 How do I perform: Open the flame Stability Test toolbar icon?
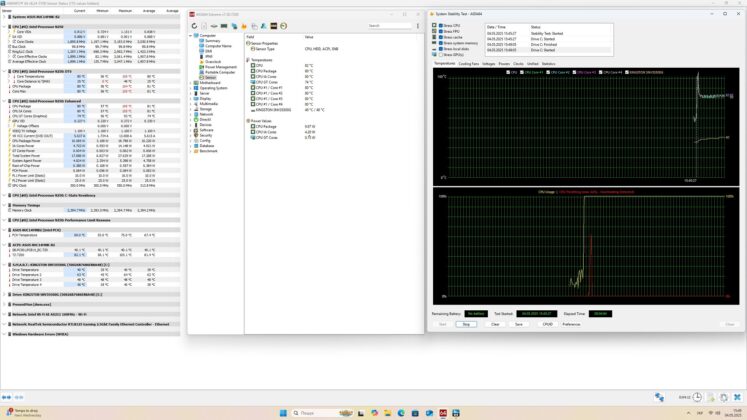click(244, 26)
